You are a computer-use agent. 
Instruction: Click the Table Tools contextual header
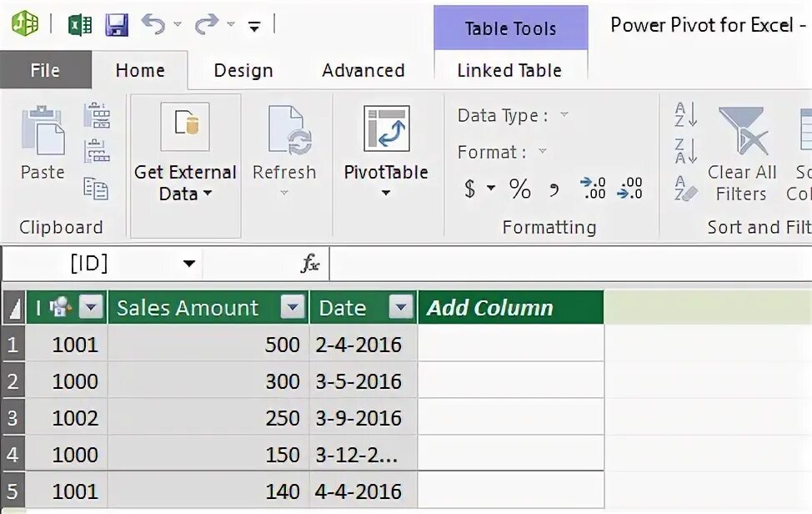pos(510,28)
